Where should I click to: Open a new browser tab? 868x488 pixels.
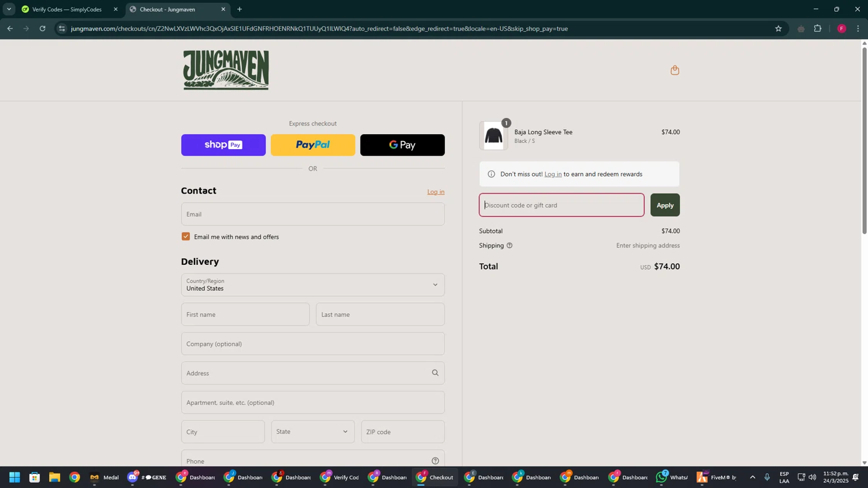click(x=240, y=9)
